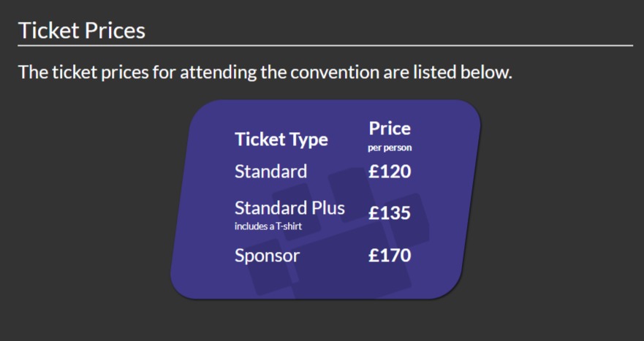Choose the plain Standard ticket label
This screenshot has height=341, width=644.
[270, 172]
